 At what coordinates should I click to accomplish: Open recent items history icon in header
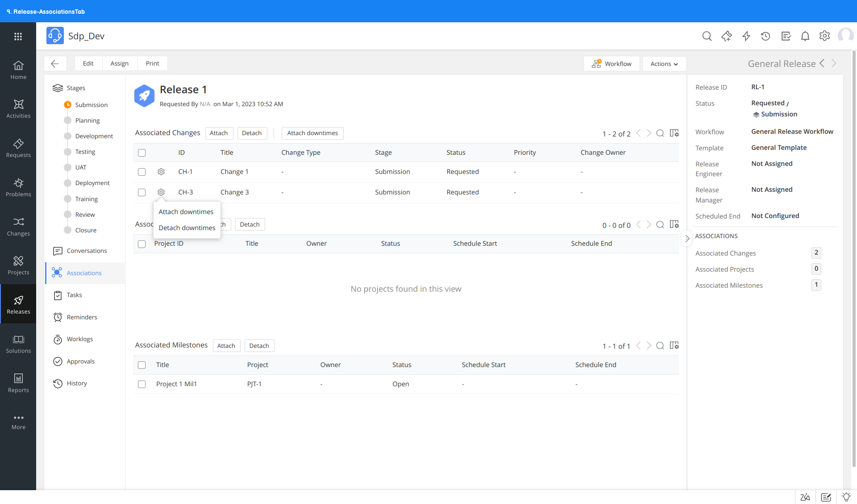click(765, 36)
